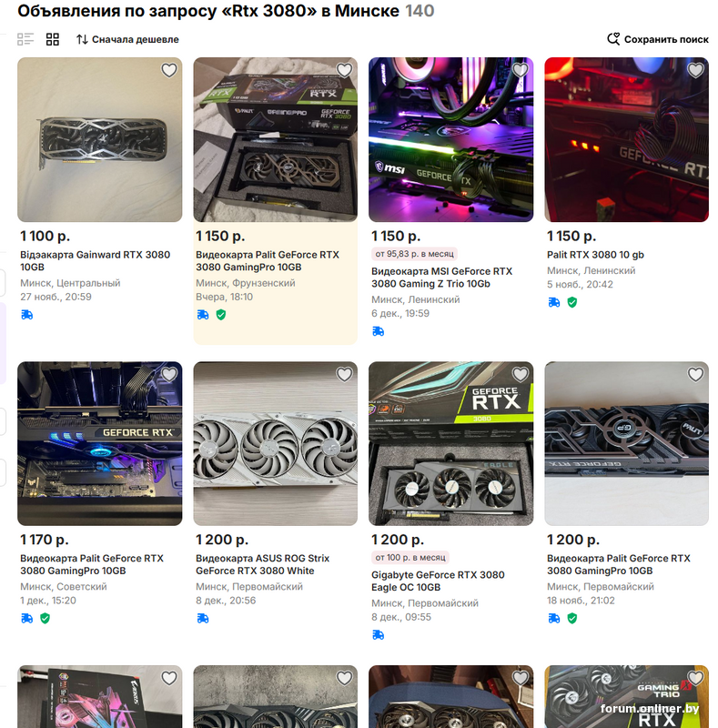Click delivery truck icon under ASUS ROG listing

coord(203,619)
